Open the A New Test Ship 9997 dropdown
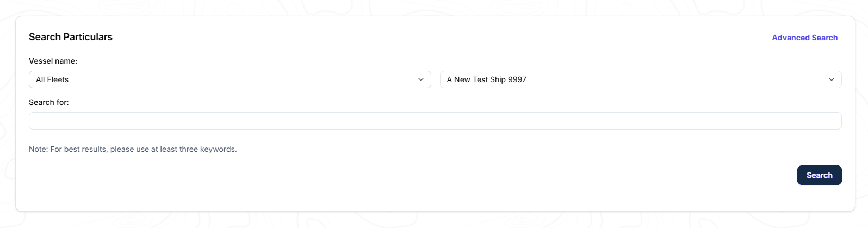This screenshot has height=228, width=868. (x=641, y=79)
